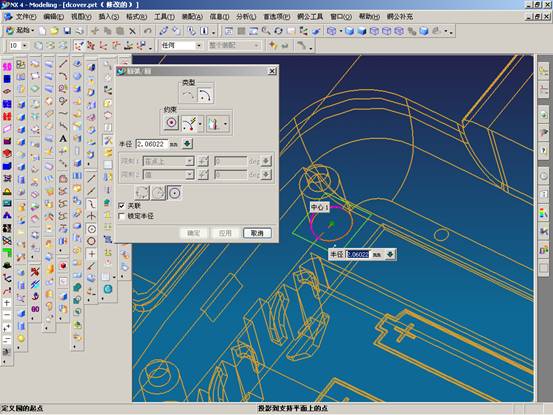Open the history clock resource tab
The height and width of the screenshot is (415, 553).
click(543, 175)
